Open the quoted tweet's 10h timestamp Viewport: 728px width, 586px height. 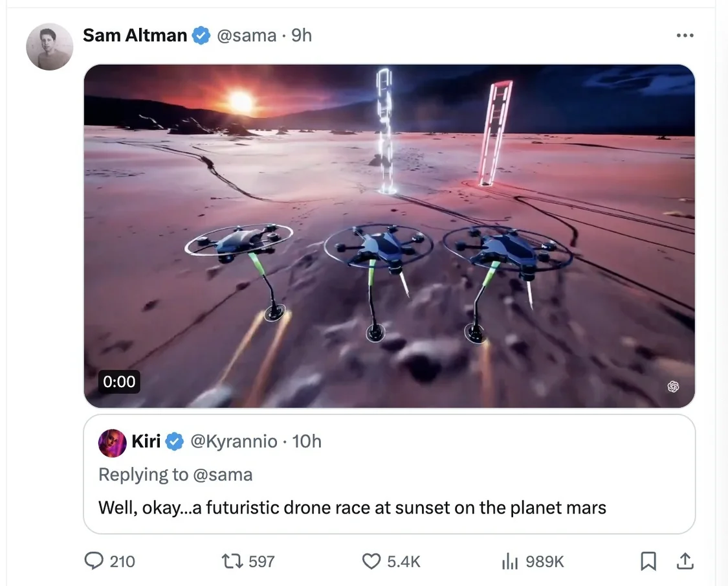307,441
